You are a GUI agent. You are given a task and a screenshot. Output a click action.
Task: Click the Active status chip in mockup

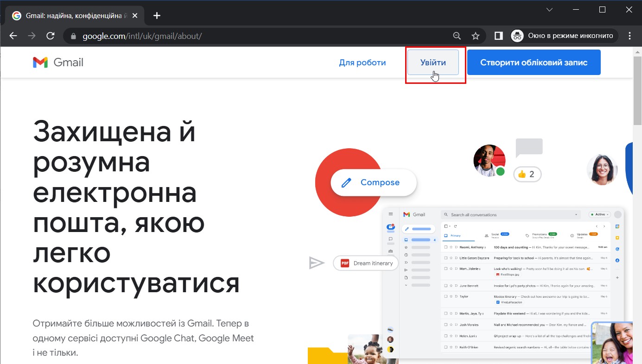(600, 214)
